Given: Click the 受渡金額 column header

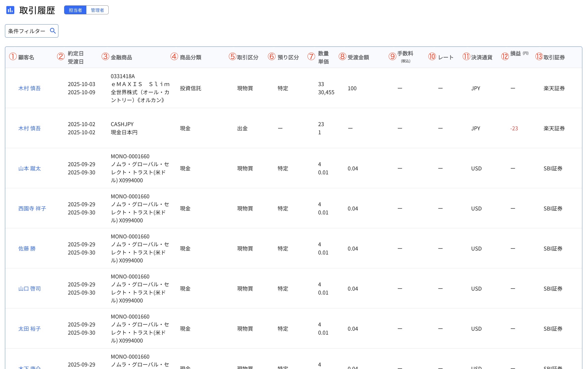Looking at the screenshot, I should pos(358,57).
